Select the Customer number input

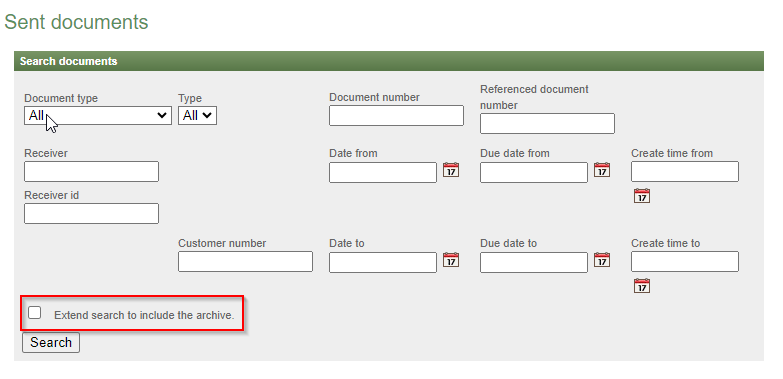(246, 262)
